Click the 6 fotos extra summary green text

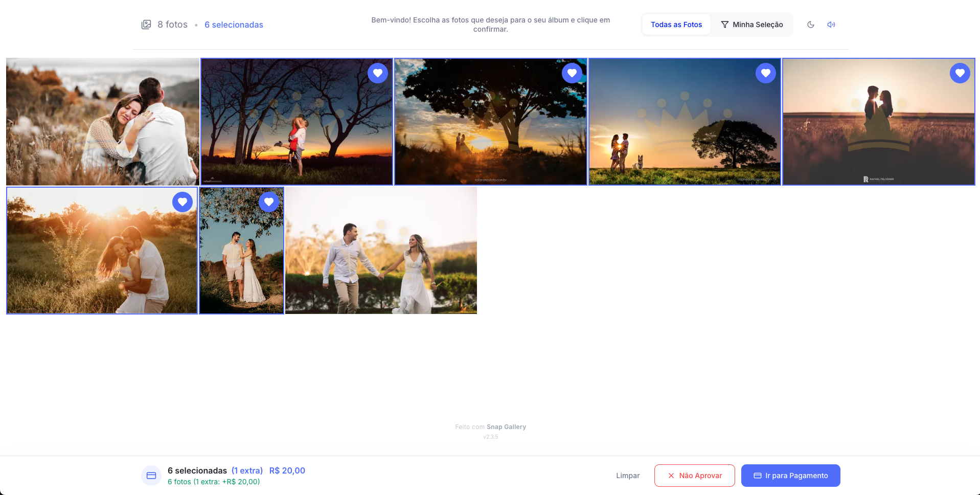[214, 482]
